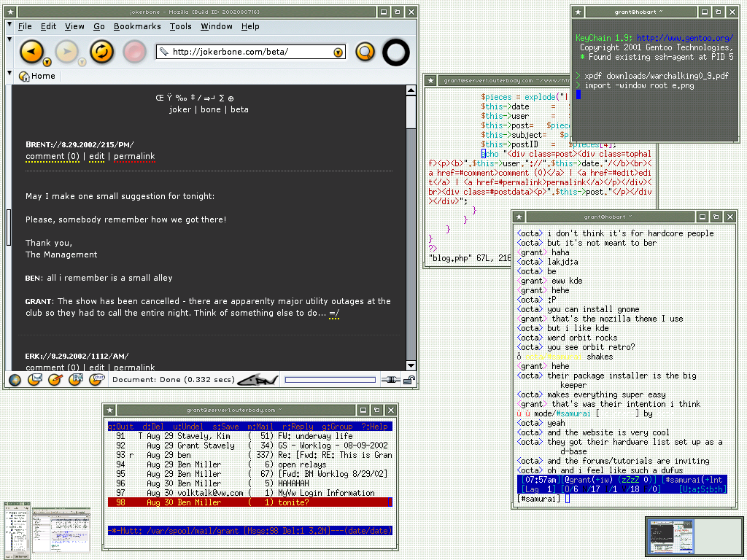Click the bookmark page icon in URL bar
The image size is (747, 560).
(x=164, y=52)
